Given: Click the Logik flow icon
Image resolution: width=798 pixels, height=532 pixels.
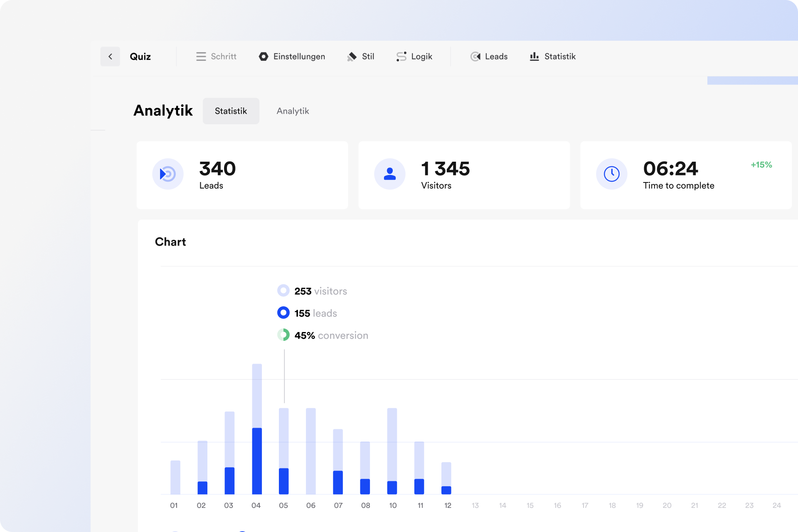Looking at the screenshot, I should (x=401, y=57).
